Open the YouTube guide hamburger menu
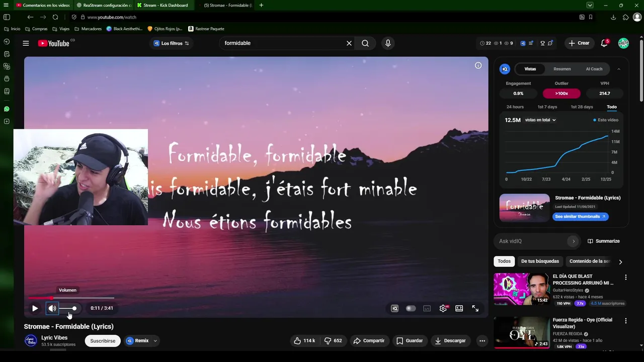Image resolution: width=644 pixels, height=362 pixels. 26,43
